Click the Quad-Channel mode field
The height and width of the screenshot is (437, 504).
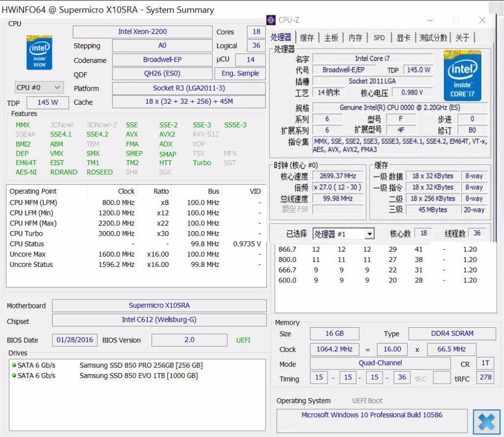point(380,363)
